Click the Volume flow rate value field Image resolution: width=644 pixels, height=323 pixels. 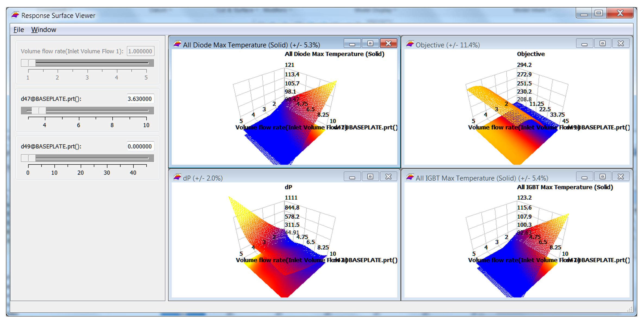pyautogui.click(x=140, y=51)
